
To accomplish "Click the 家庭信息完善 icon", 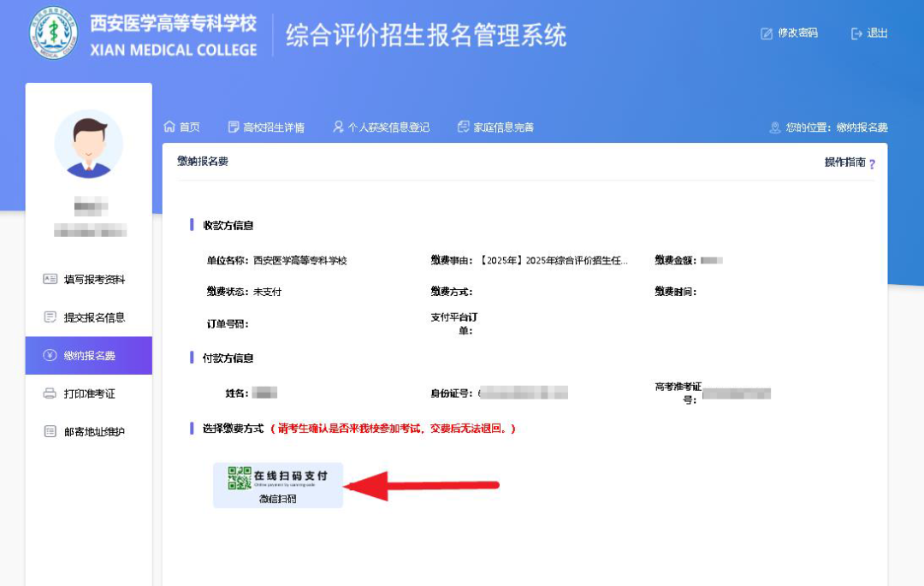I will 464,127.
